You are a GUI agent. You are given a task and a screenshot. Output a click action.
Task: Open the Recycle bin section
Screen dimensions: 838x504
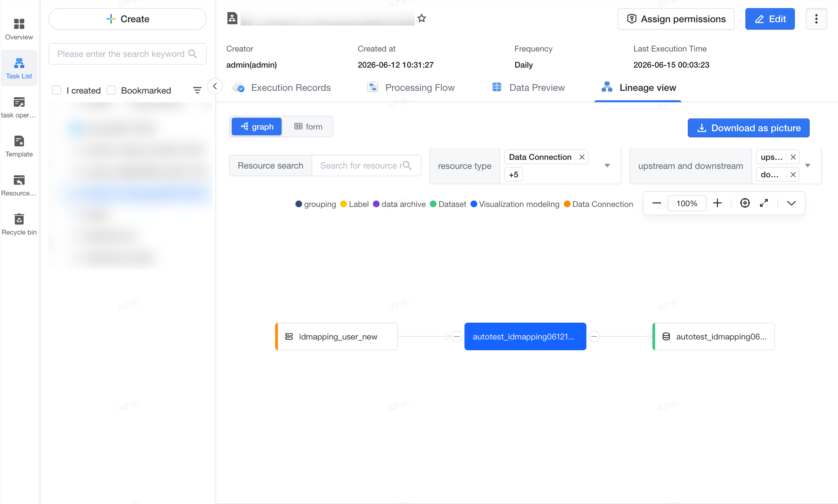coord(19,224)
